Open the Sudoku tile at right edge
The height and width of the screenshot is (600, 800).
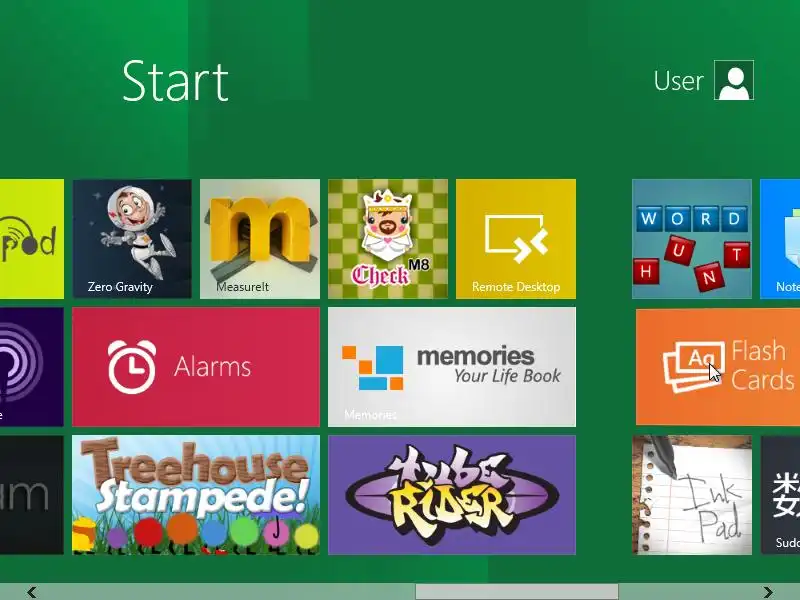(780, 495)
